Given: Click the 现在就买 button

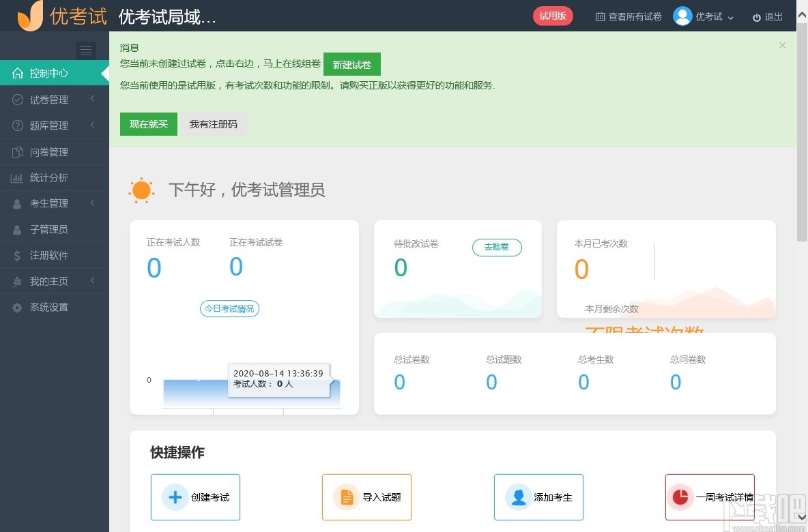Looking at the screenshot, I should 148,124.
